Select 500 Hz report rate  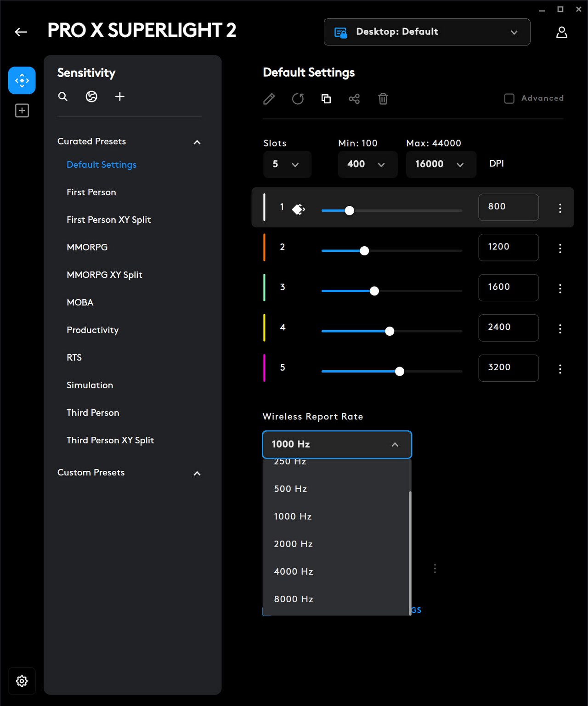point(336,489)
